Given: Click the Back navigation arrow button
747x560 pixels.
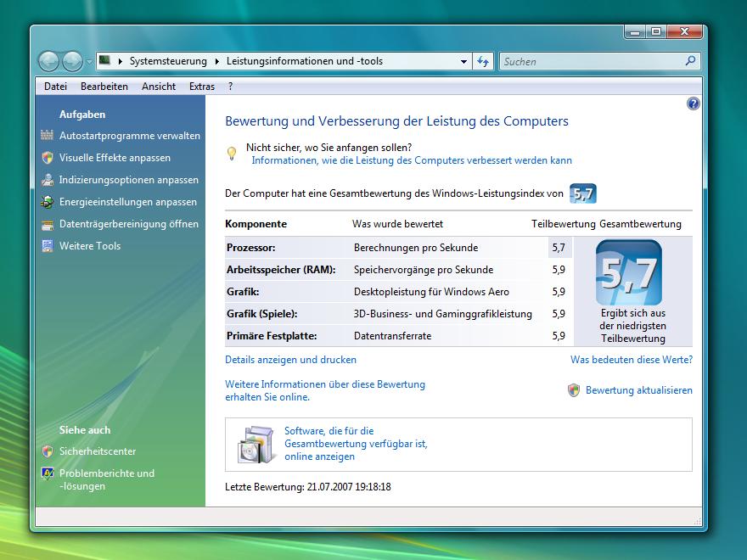Looking at the screenshot, I should (48, 61).
